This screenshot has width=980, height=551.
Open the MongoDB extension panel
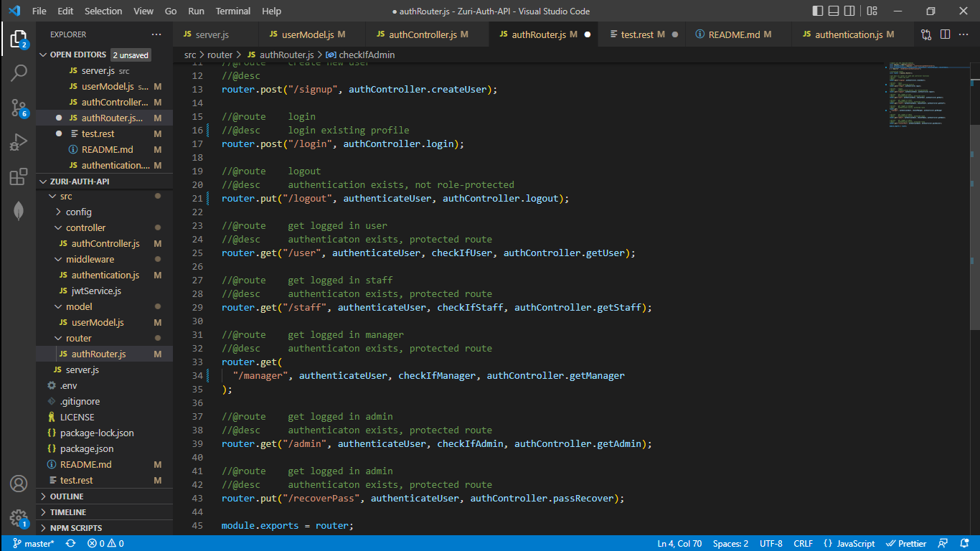coord(18,210)
